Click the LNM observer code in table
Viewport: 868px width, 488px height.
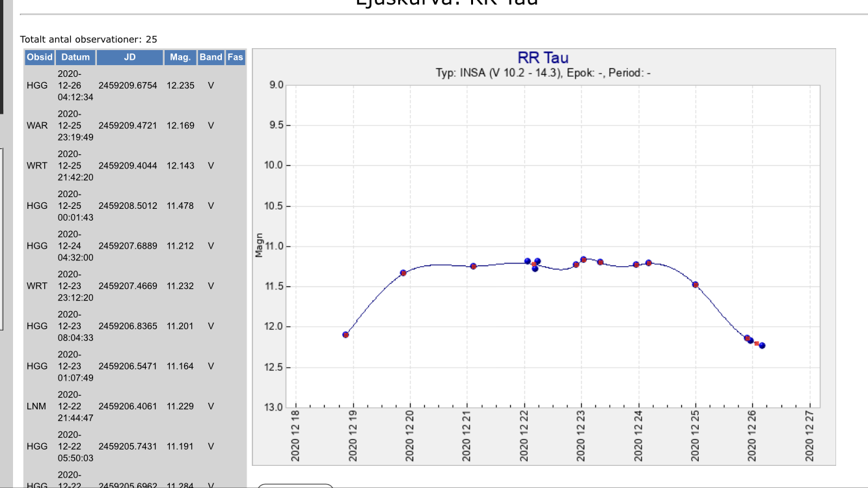[x=37, y=406]
